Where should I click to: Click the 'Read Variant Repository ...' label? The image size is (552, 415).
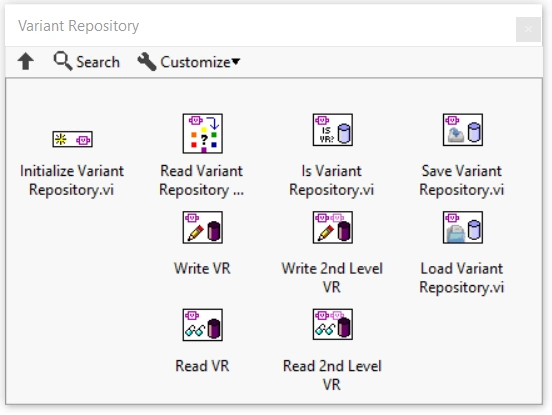(x=202, y=180)
